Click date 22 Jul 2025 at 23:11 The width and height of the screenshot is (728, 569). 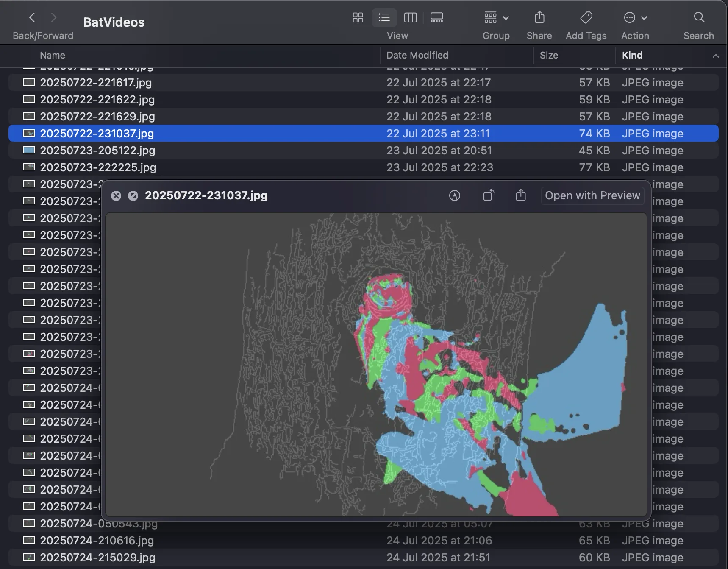click(438, 134)
